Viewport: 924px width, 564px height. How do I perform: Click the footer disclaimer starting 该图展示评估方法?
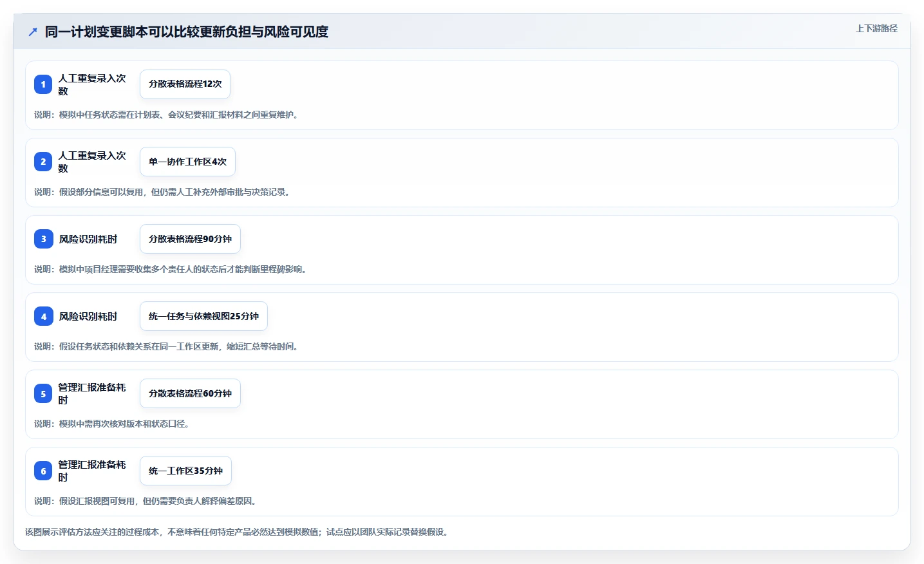(237, 532)
